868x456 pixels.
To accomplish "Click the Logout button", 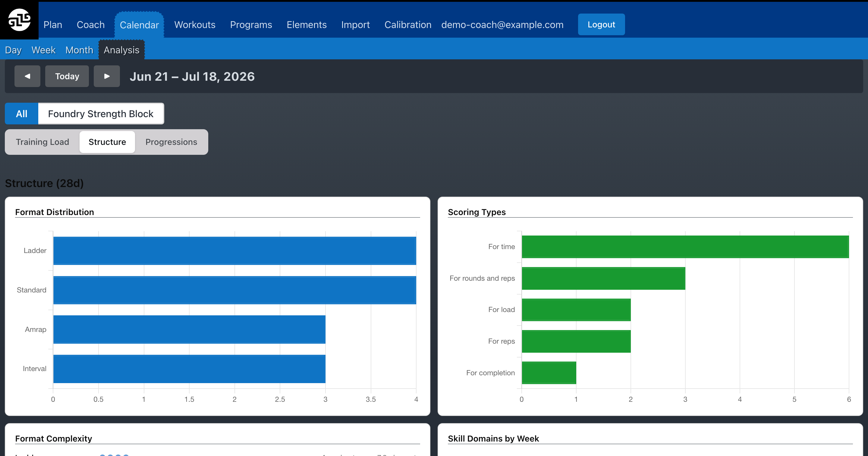I will point(602,24).
